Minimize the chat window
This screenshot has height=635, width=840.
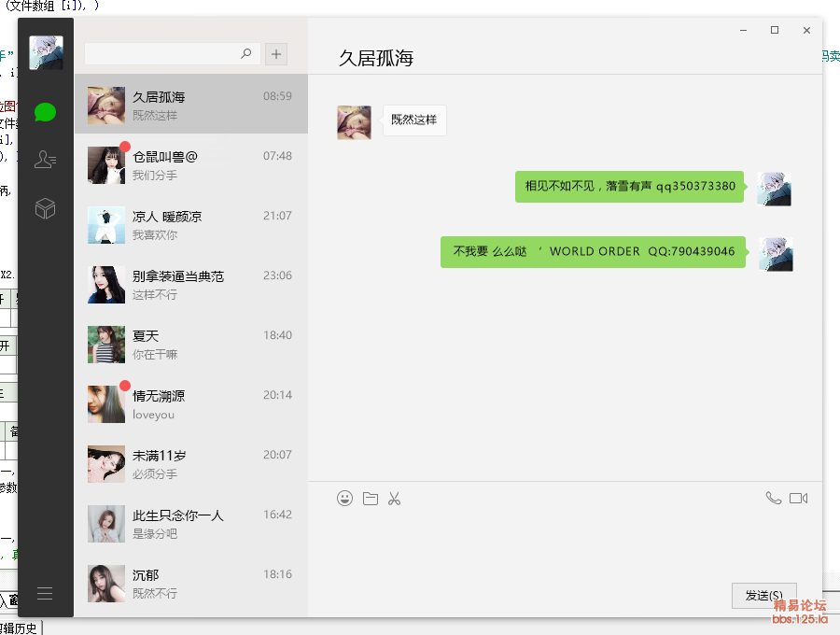point(743,31)
